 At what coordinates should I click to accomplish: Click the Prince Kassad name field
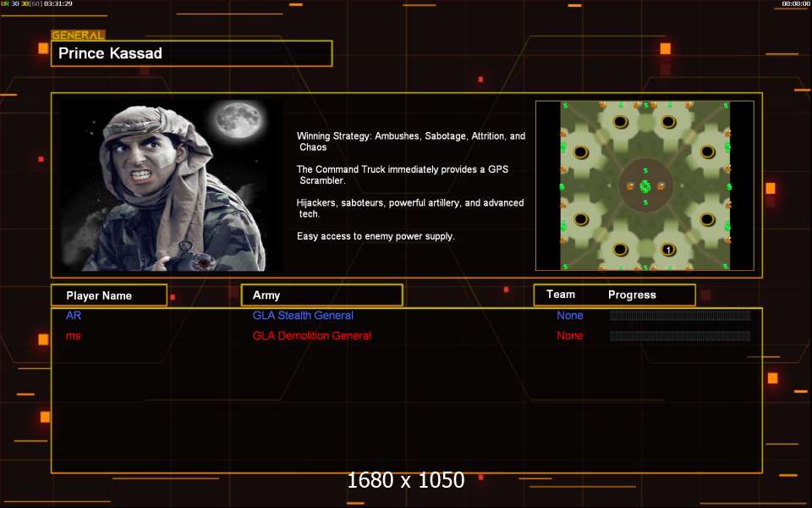point(191,53)
